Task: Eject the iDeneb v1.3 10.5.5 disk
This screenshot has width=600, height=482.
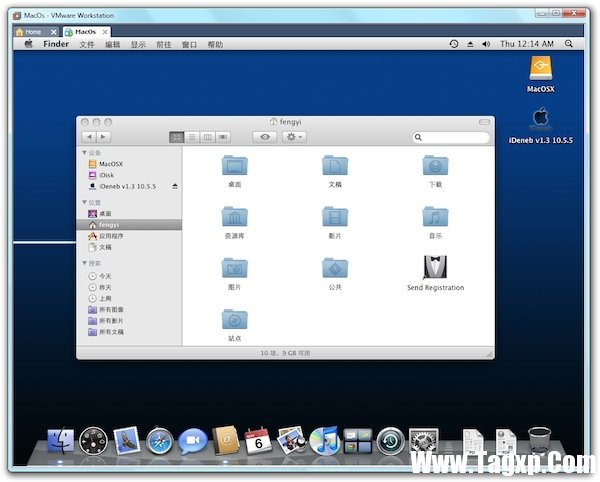Action: coord(175,186)
